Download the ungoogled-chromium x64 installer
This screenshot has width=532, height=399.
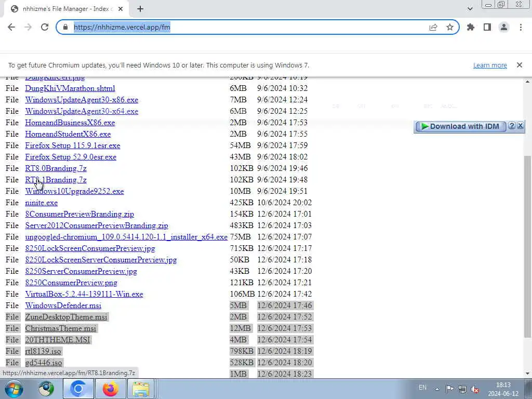tap(126, 237)
